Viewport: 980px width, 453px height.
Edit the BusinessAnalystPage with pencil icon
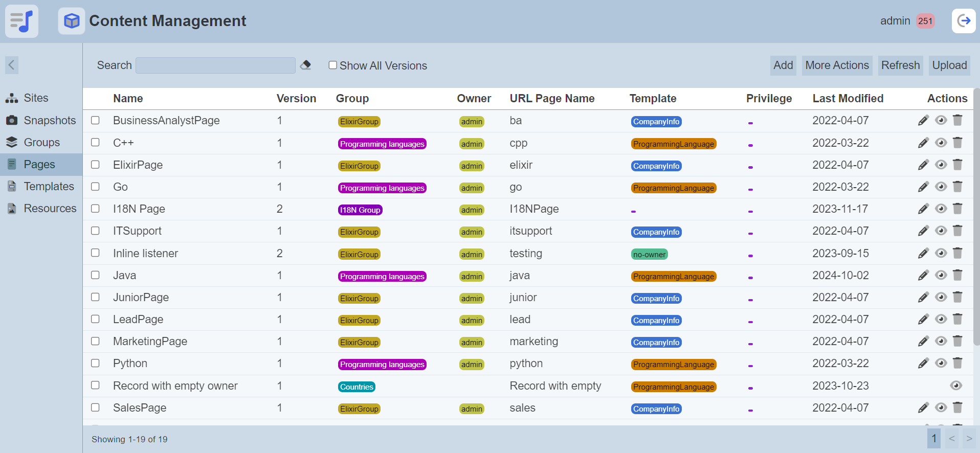coord(923,121)
